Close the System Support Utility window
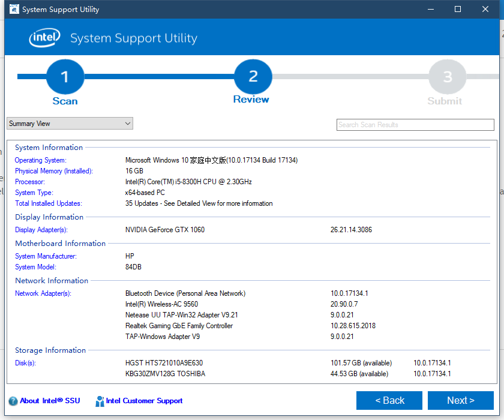Viewport: 504px width, 420px height. coord(485,10)
